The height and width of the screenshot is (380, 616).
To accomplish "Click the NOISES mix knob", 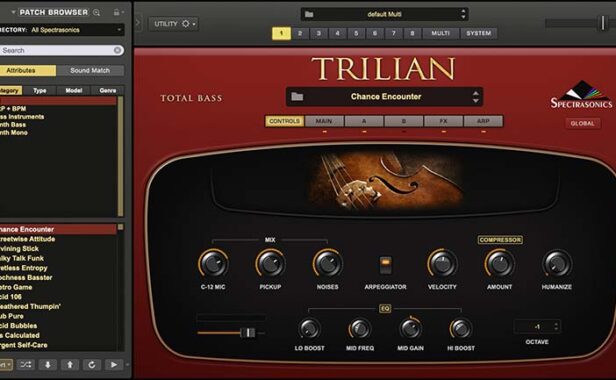I will 327,263.
